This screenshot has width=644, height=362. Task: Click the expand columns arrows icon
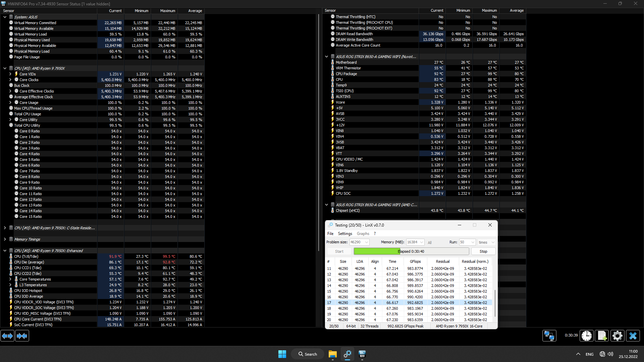[x=7, y=336]
